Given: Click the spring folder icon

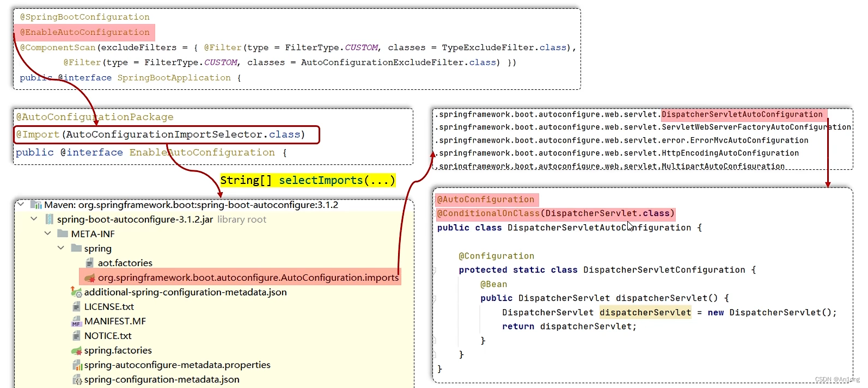Looking at the screenshot, I should coord(76,248).
